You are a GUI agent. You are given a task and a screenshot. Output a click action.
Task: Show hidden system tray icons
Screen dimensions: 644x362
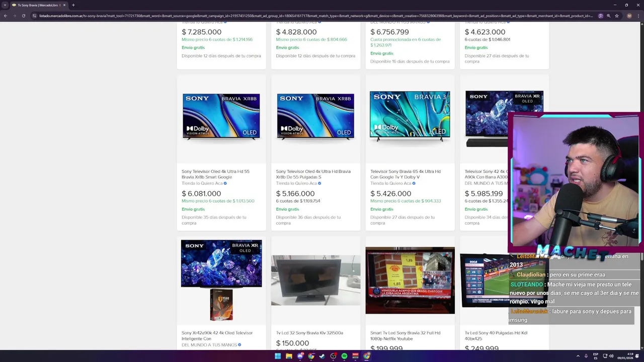tap(578, 356)
